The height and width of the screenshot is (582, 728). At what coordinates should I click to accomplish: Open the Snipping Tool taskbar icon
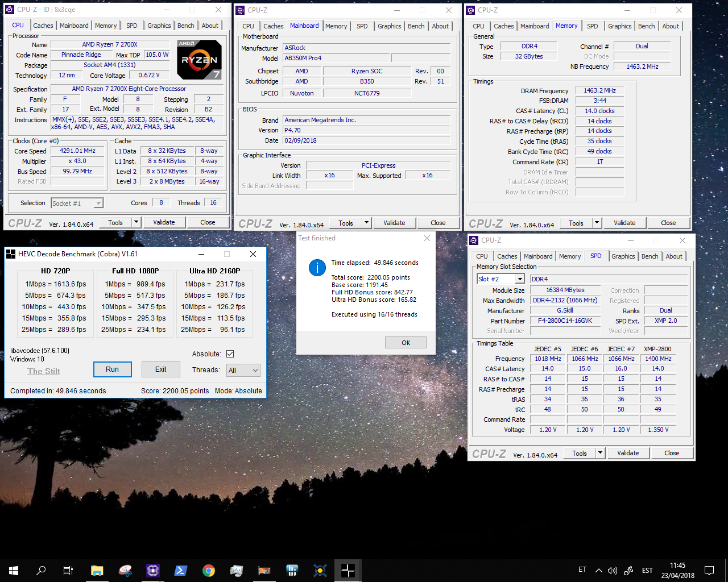point(125,570)
